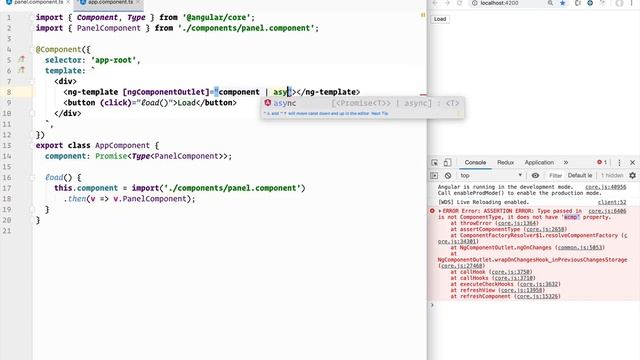The height and width of the screenshot is (360, 640).
Task: Select the async autocomplete suggestion
Action: click(x=362, y=103)
